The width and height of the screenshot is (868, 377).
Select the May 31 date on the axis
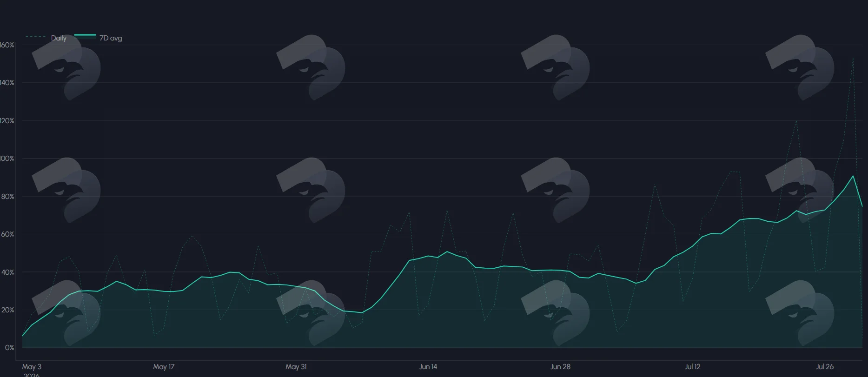[x=296, y=367]
